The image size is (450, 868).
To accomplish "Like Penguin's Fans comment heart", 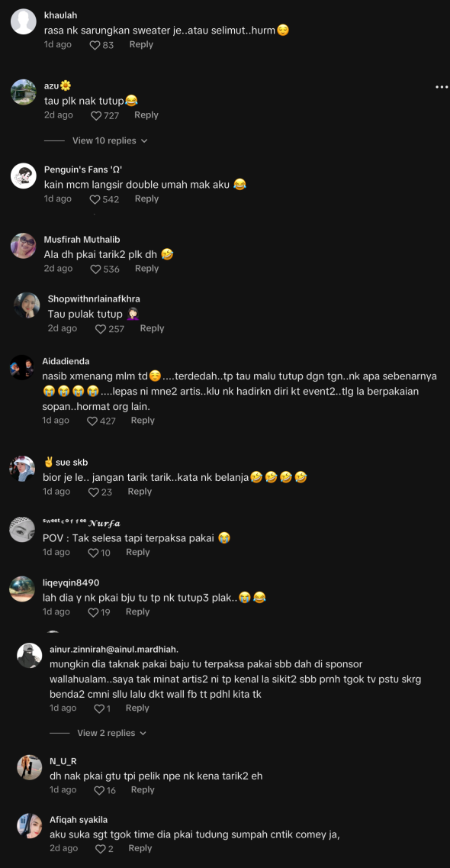I will coord(95,199).
